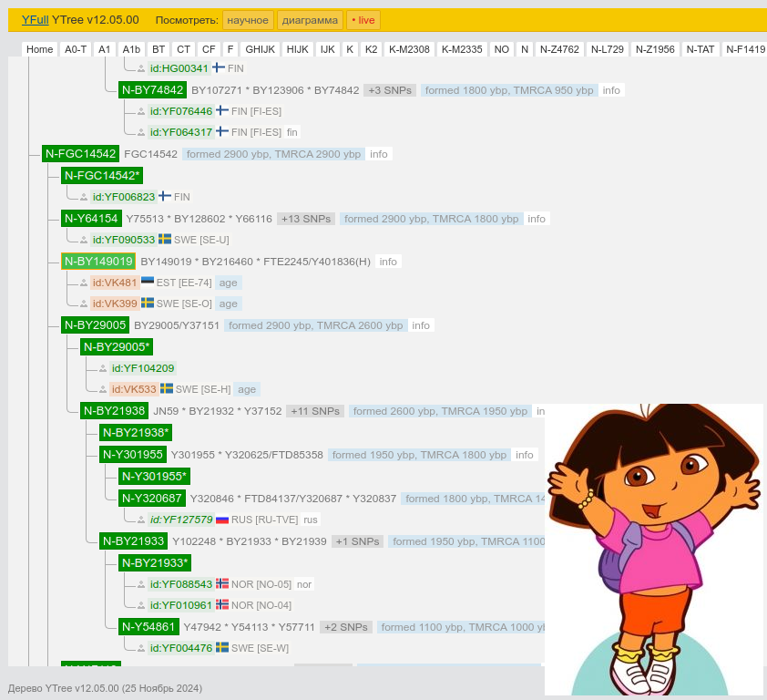The height and width of the screenshot is (700, 767).
Task: Switch to диаграмма view
Action: [310, 21]
